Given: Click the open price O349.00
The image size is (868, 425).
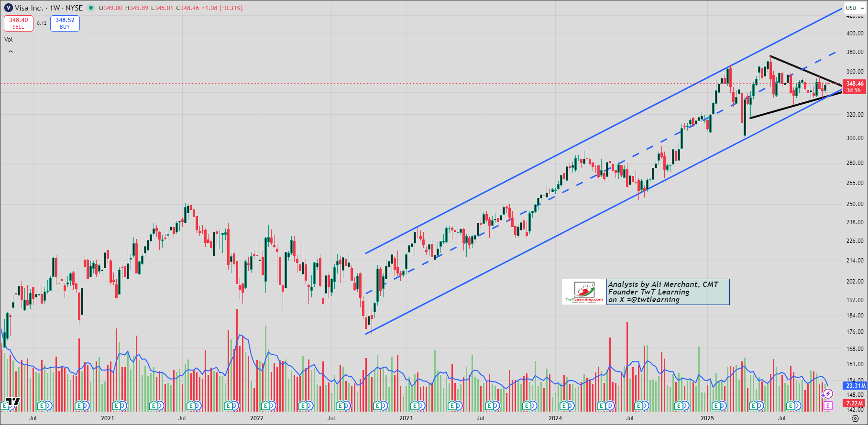Looking at the screenshot, I should click(110, 8).
